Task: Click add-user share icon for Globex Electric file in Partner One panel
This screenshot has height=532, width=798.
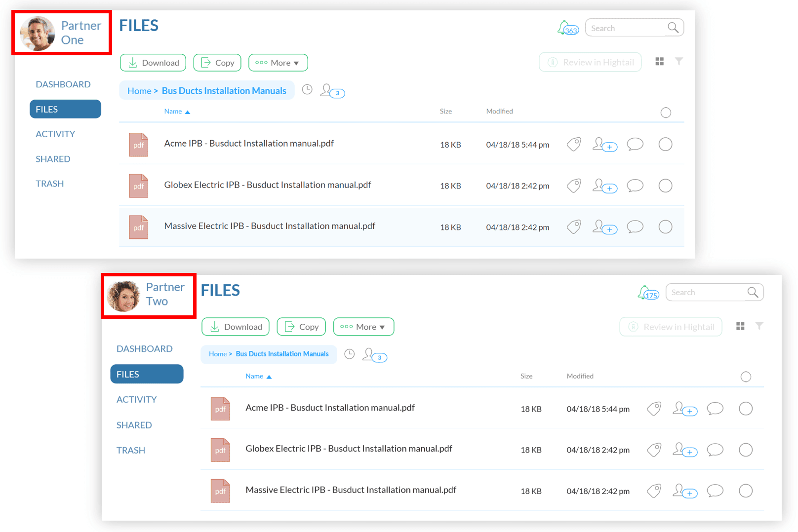Action: tap(605, 186)
